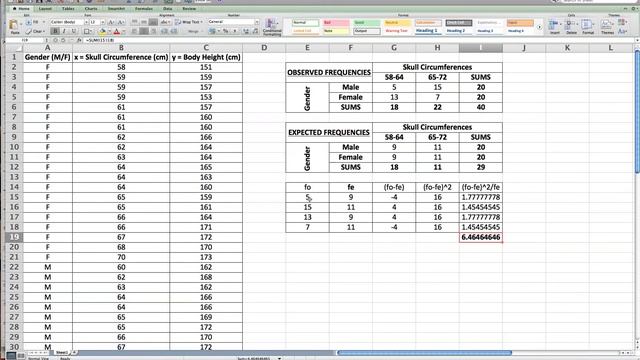
Task: Apply the Neutral cell style
Action: [397, 22]
